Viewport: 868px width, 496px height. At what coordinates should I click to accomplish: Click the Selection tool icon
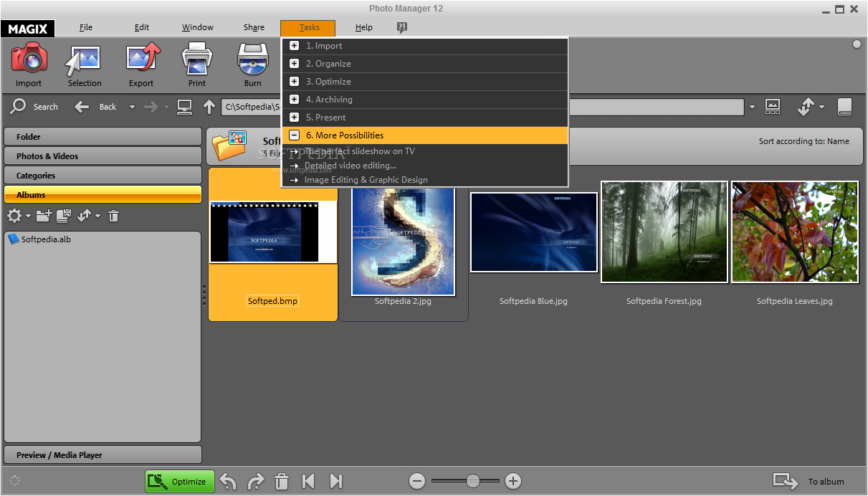(85, 60)
